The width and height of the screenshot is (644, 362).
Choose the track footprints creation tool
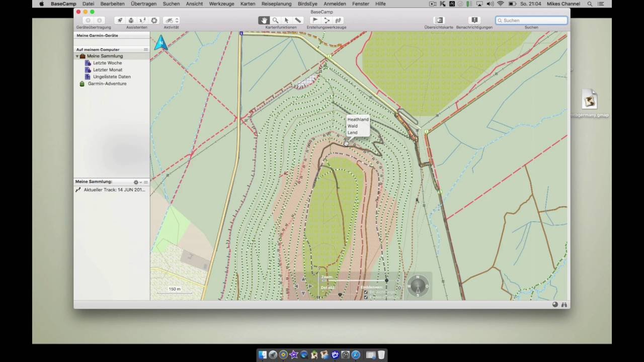(338, 20)
